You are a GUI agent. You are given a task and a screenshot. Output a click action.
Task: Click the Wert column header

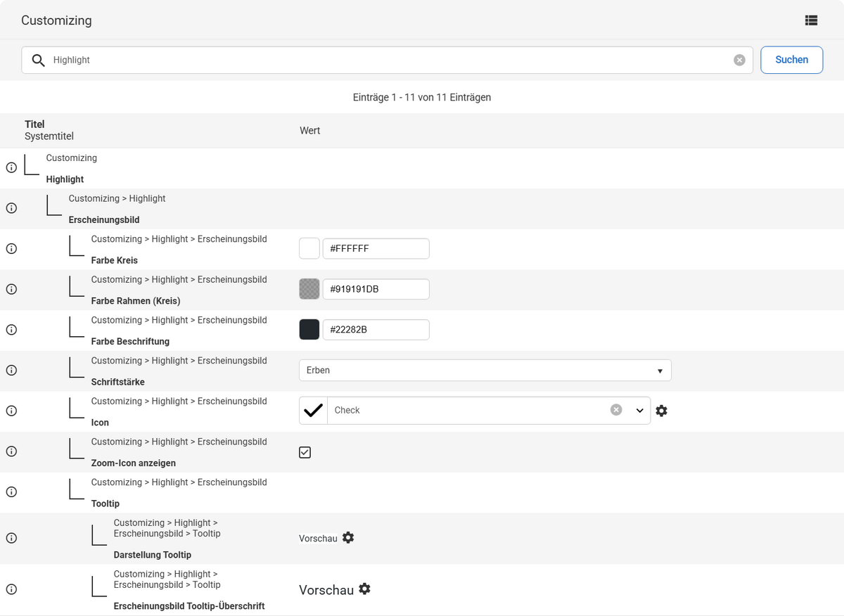coord(309,131)
